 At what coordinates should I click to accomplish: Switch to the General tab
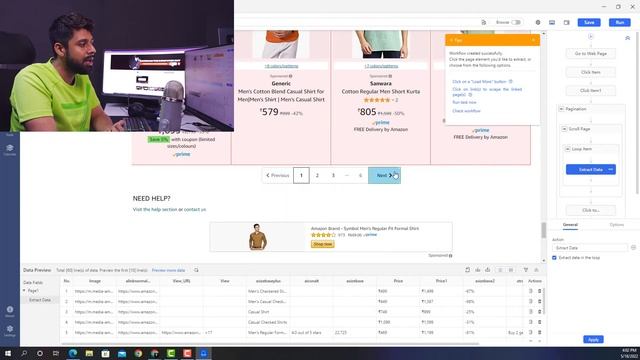[x=570, y=225]
